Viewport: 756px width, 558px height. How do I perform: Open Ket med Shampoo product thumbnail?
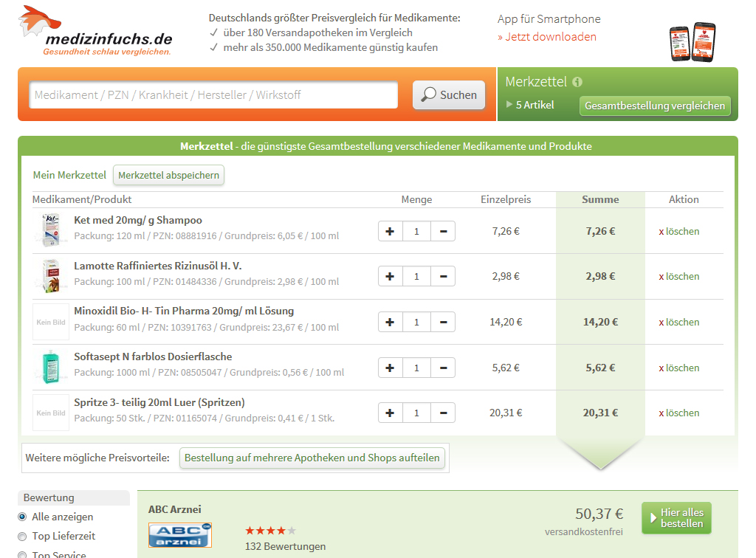coord(50,230)
